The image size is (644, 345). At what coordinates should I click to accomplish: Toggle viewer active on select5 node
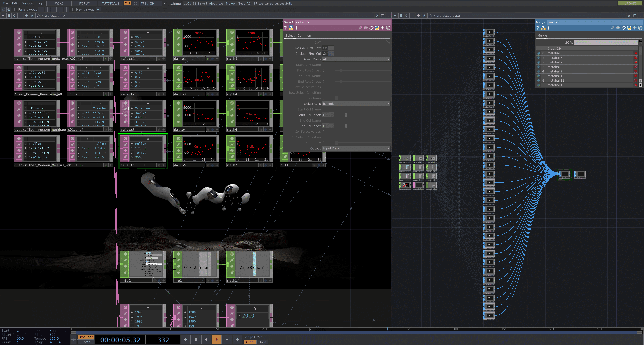[164, 165]
